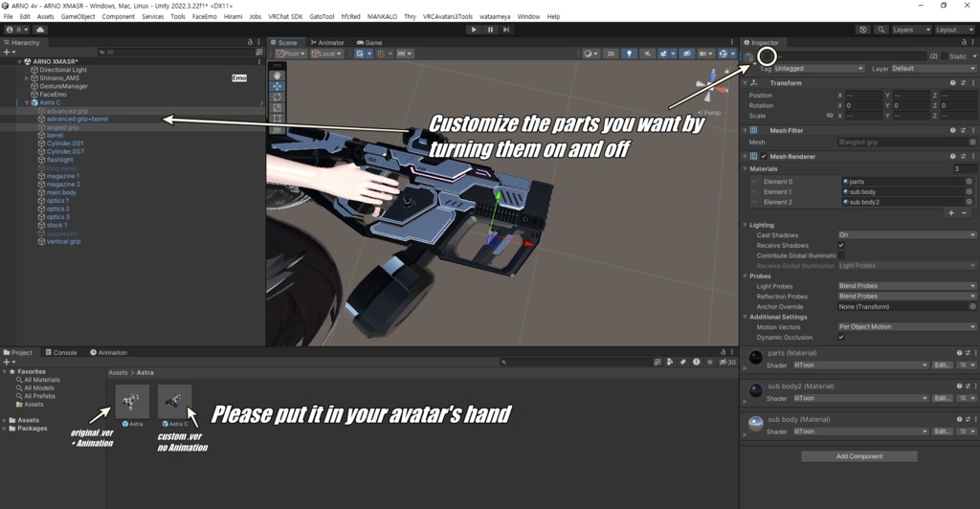The width and height of the screenshot is (980, 509).
Task: Toggle Dynamic Occlusion checkbox
Action: tap(841, 337)
